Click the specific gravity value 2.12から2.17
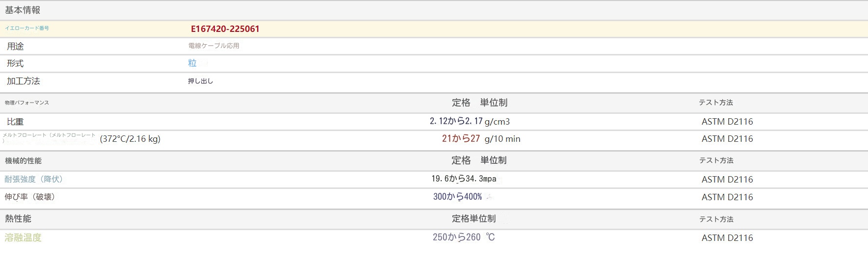Viewport: 868px width, 263px height. 456,121
